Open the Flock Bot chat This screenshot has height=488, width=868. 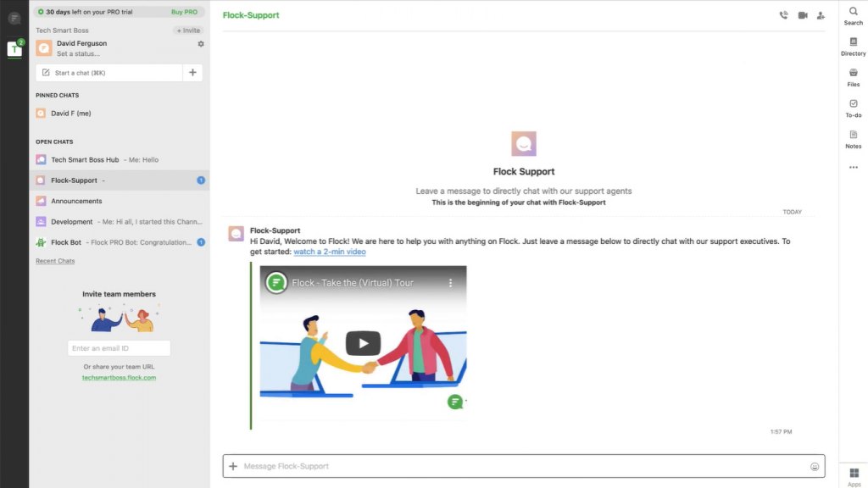pyautogui.click(x=119, y=242)
